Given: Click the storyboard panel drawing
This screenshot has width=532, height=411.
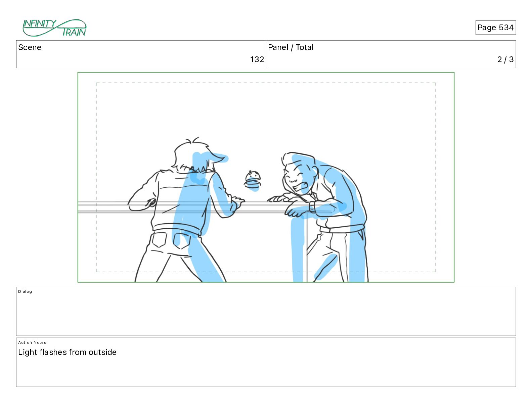Looking at the screenshot, I should (x=266, y=177).
